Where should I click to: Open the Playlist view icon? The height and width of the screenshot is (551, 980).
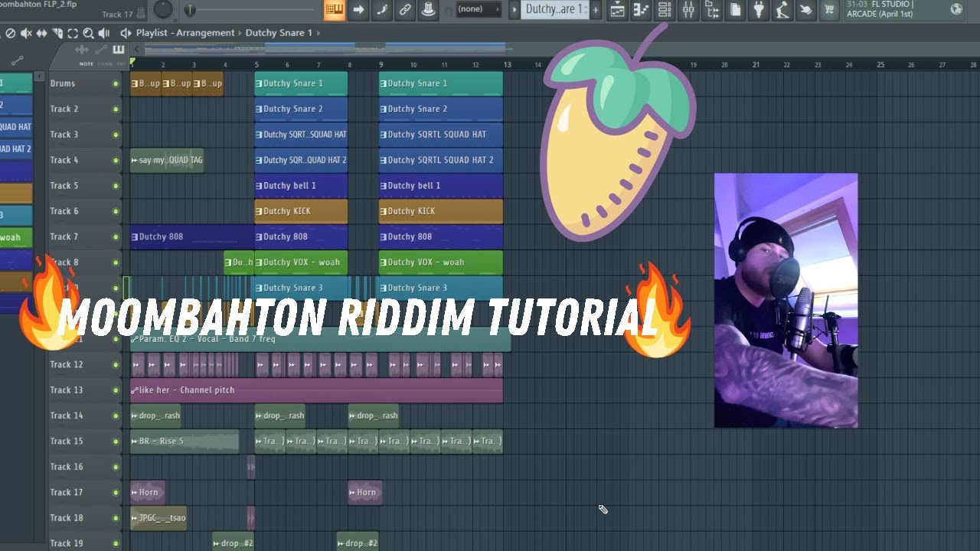617,10
